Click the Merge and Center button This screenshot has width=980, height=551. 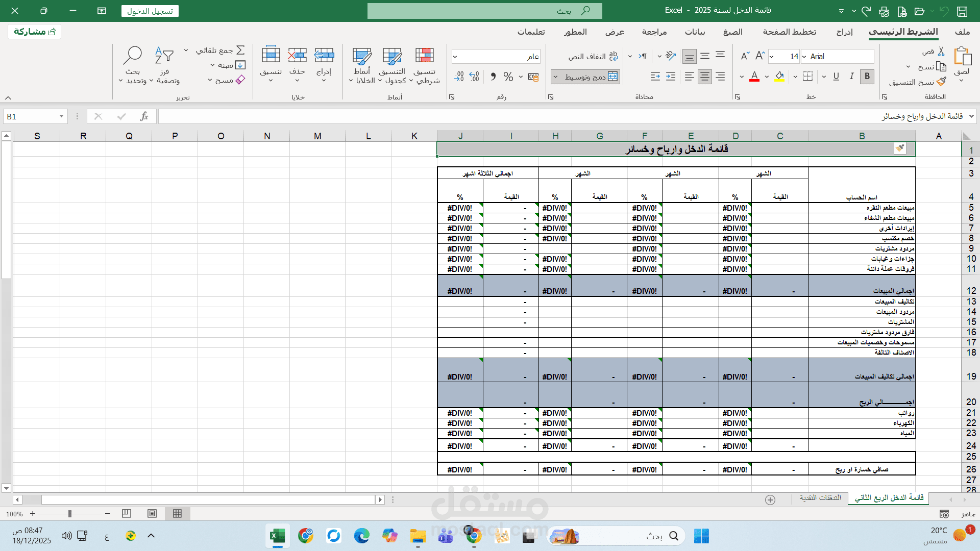[x=591, y=77]
